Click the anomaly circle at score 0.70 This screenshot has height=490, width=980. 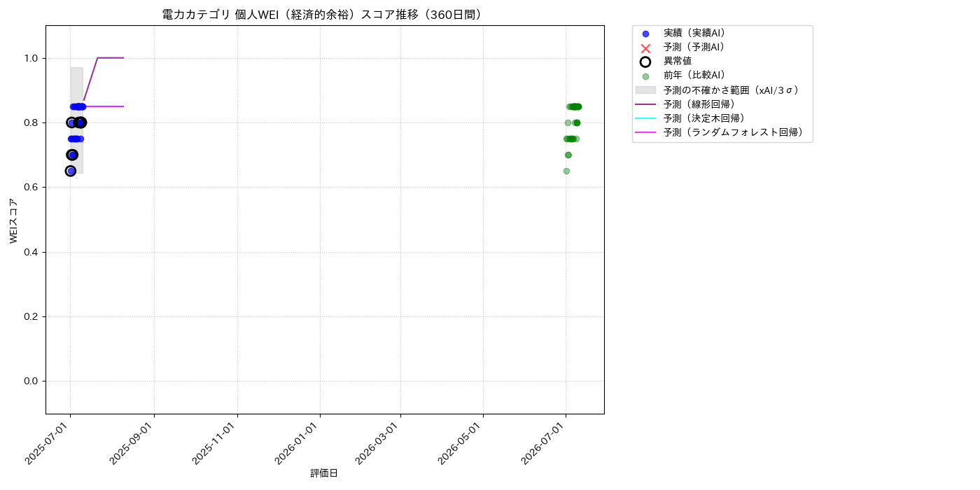pyautogui.click(x=72, y=155)
